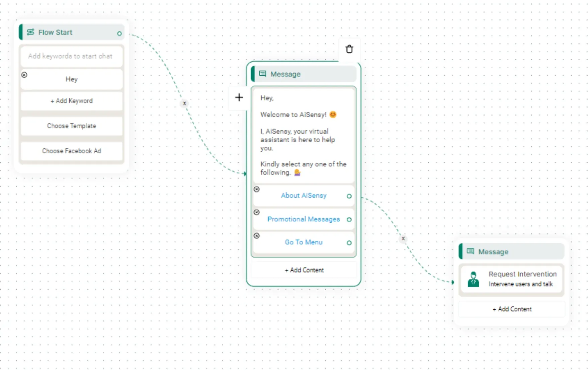Click the Flow Start node header
Screen dimensions: 588x375
72,32
